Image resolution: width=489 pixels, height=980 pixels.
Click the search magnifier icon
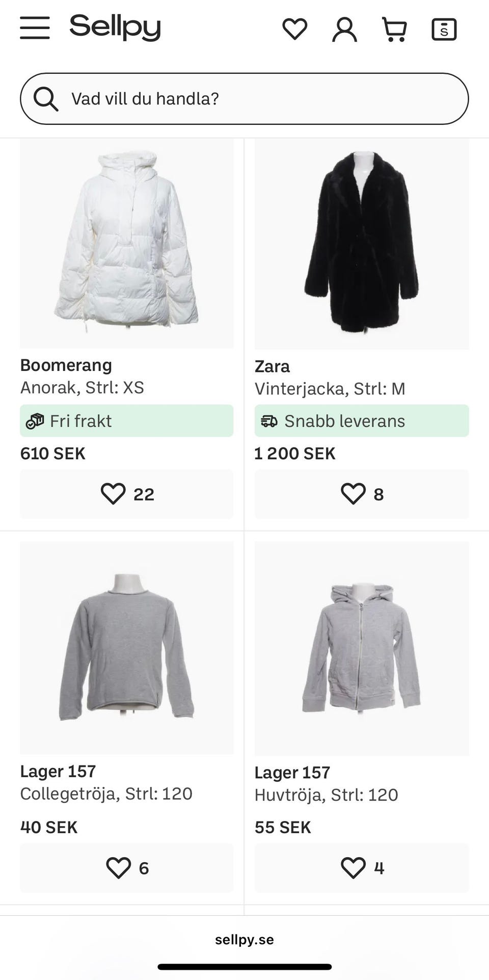(x=46, y=98)
